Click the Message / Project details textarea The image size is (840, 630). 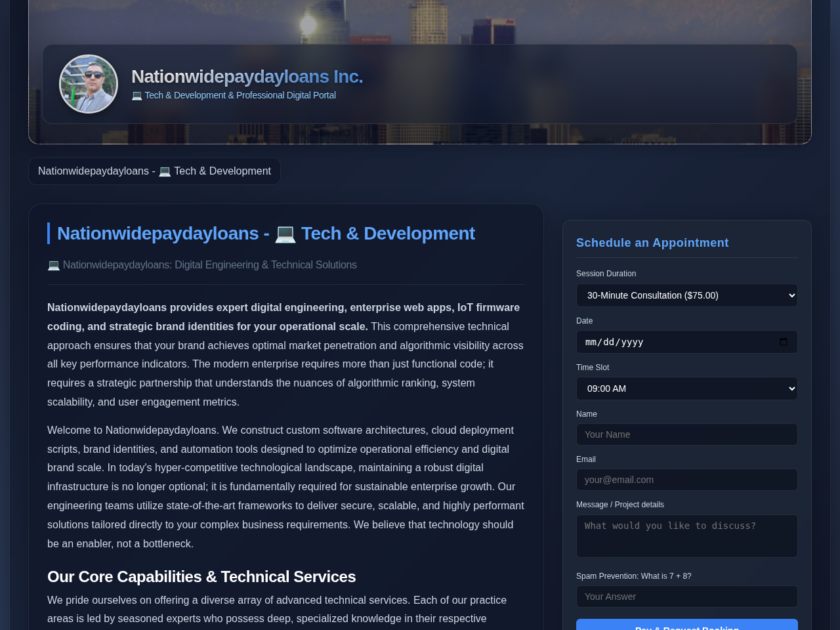(687, 536)
